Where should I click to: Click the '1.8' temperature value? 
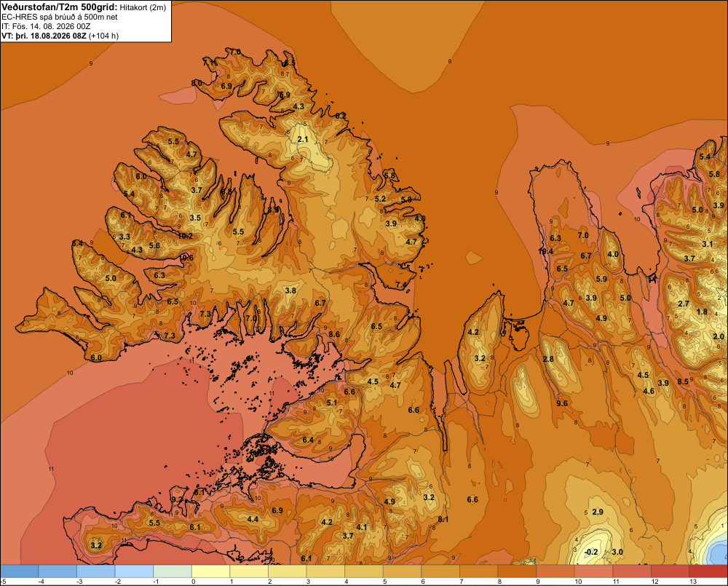[x=702, y=312]
